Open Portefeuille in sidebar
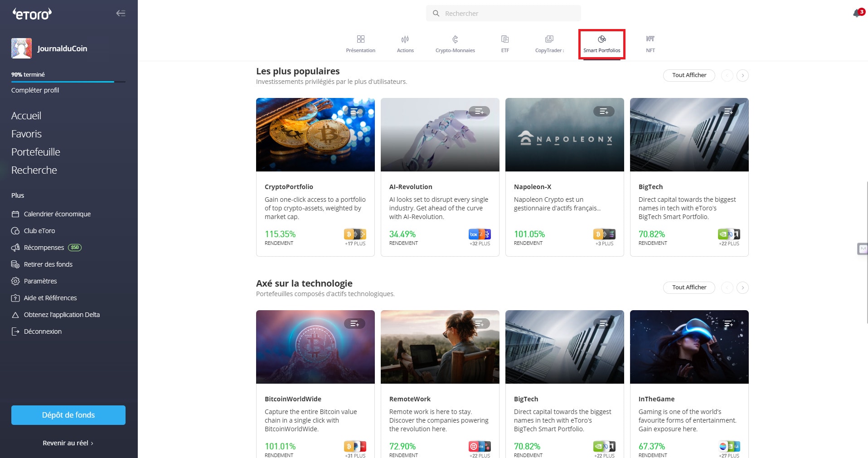868x458 pixels. coord(36,152)
